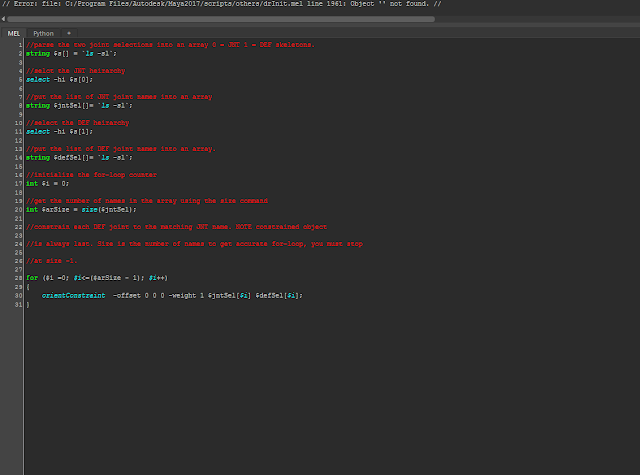Click comment about list of DEF joint names

coord(120,149)
